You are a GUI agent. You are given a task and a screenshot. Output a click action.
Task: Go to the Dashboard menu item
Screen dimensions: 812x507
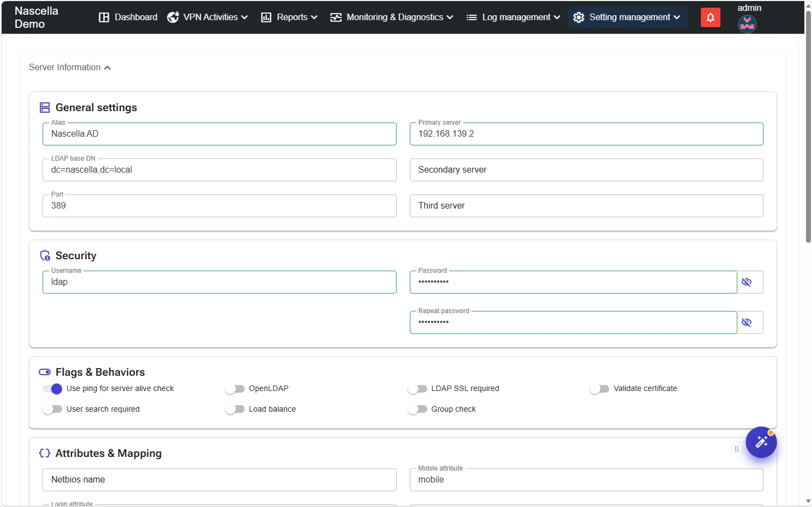click(x=128, y=17)
